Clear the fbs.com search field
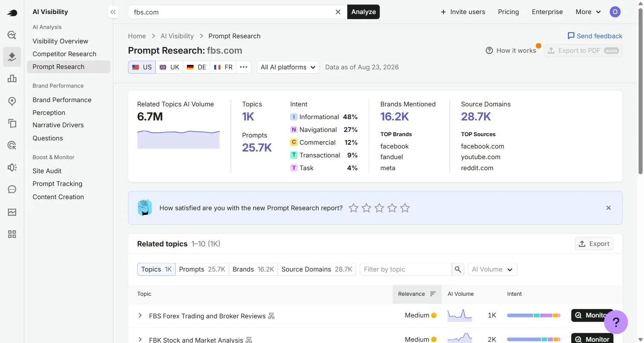644x343 pixels. (338, 12)
